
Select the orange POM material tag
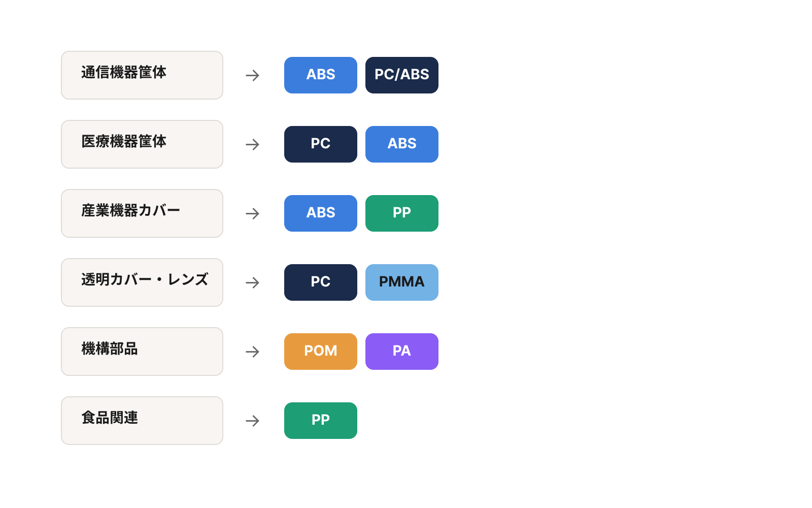(321, 352)
